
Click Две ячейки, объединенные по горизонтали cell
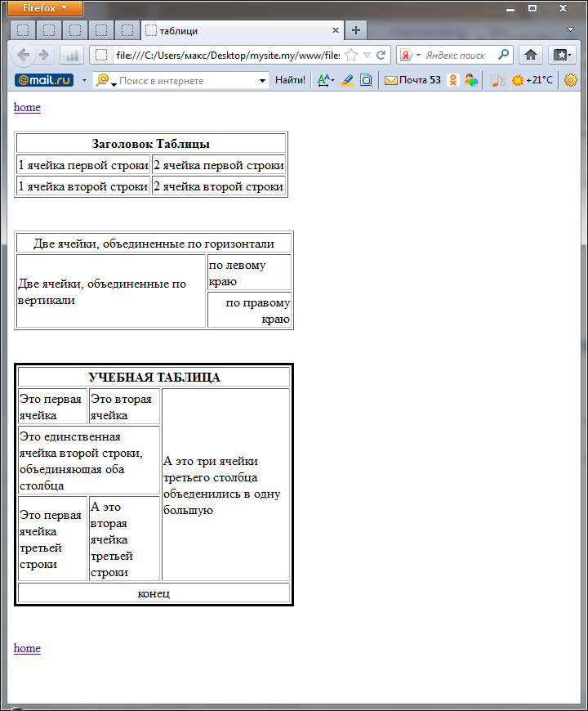click(154, 244)
